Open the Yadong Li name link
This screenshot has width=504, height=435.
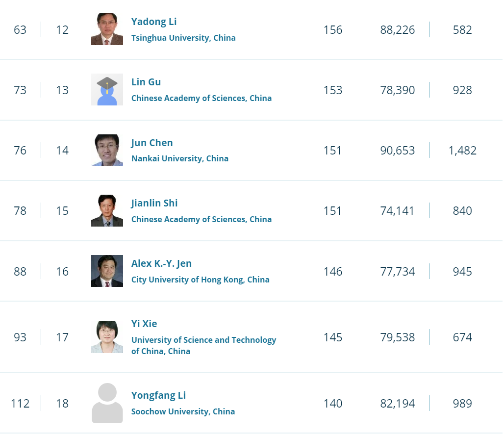(x=154, y=22)
